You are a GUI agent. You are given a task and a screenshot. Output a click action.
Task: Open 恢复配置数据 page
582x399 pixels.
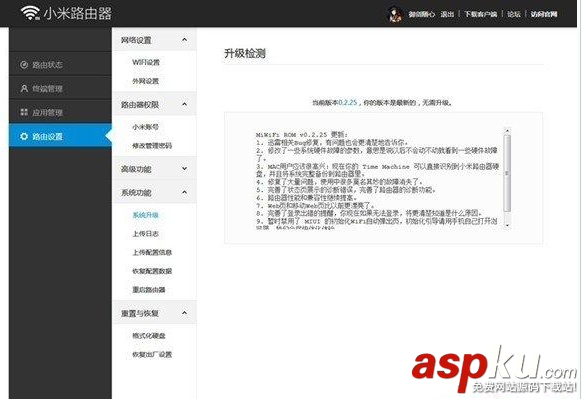tap(152, 271)
